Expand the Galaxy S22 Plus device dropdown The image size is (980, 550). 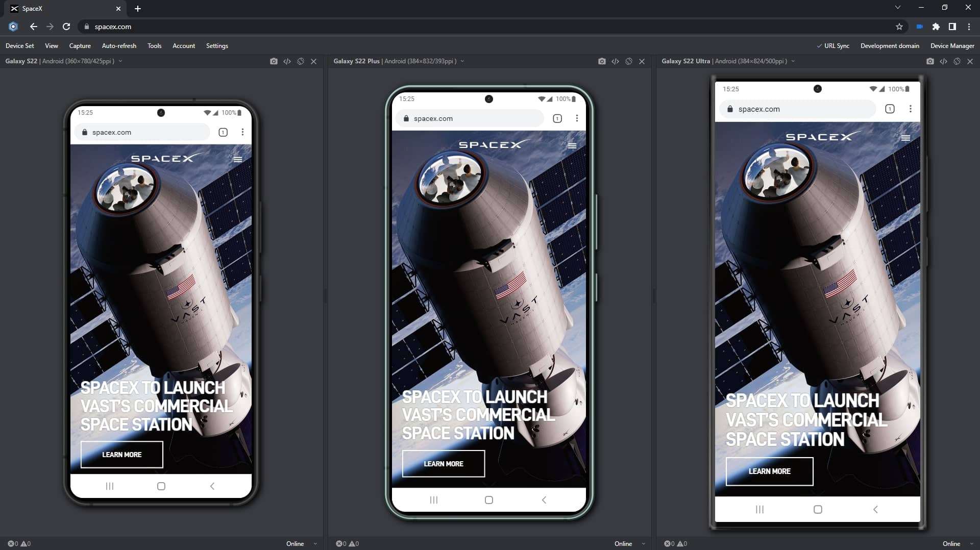[x=462, y=61]
